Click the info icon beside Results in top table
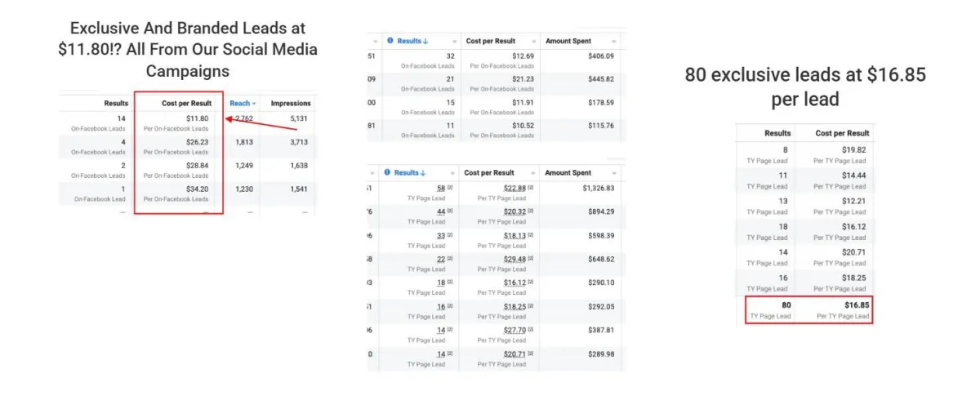The width and height of the screenshot is (980, 396). [x=390, y=40]
